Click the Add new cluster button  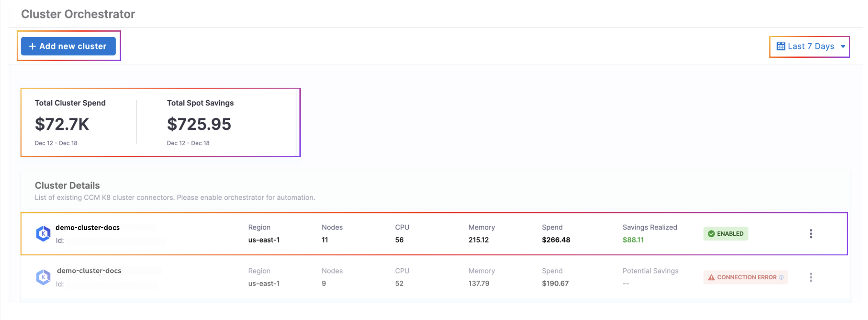68,46
